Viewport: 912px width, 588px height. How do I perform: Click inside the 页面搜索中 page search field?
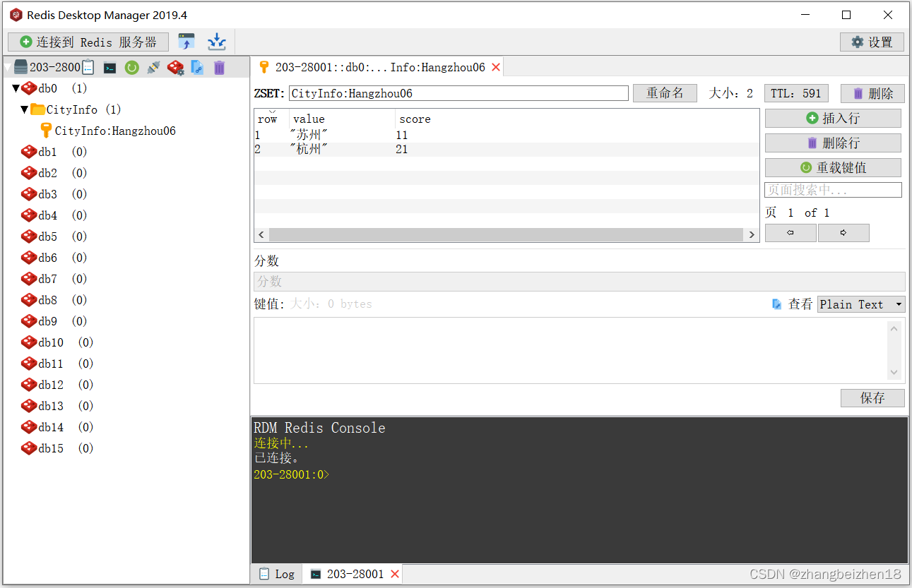[x=833, y=189]
